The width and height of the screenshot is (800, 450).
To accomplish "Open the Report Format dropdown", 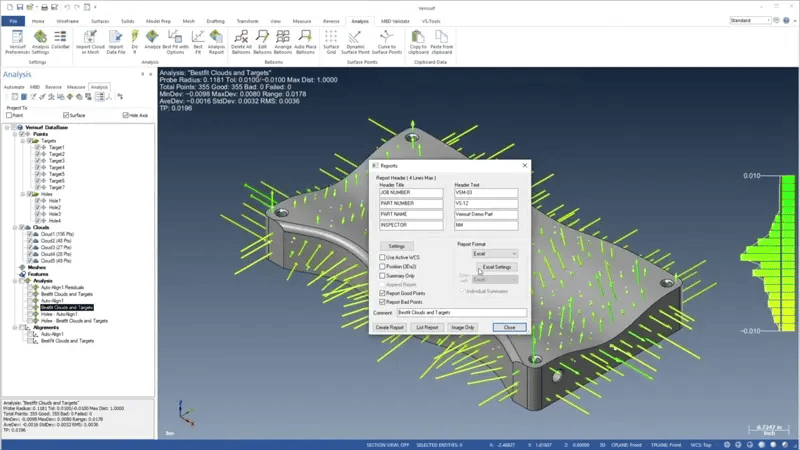I will click(x=495, y=254).
